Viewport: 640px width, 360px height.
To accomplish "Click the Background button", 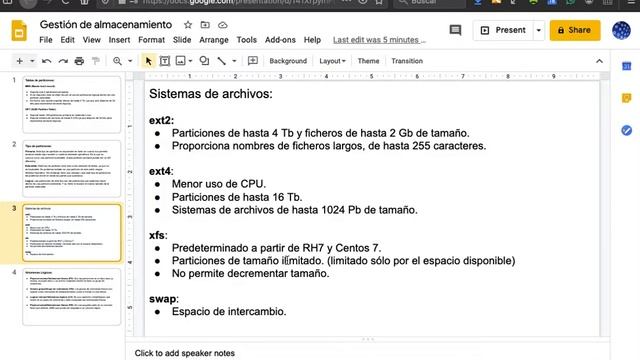I will pyautogui.click(x=288, y=61).
